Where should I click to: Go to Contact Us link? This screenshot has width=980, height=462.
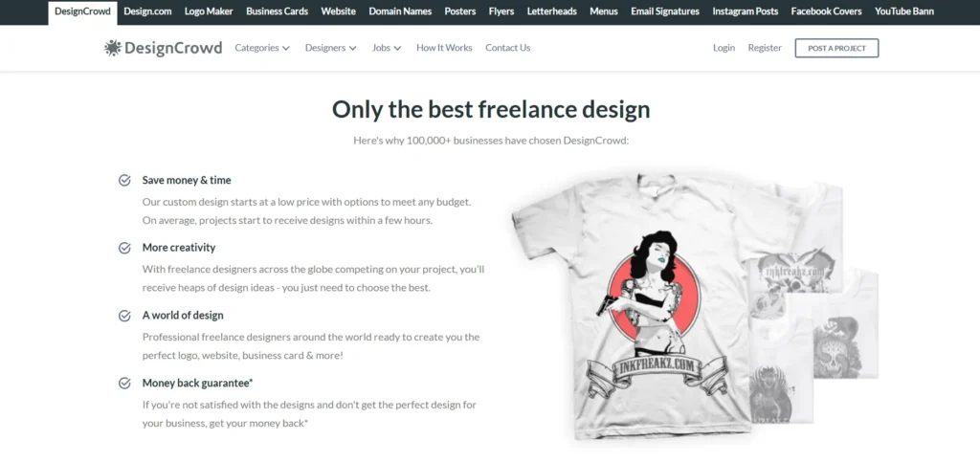[x=507, y=48]
